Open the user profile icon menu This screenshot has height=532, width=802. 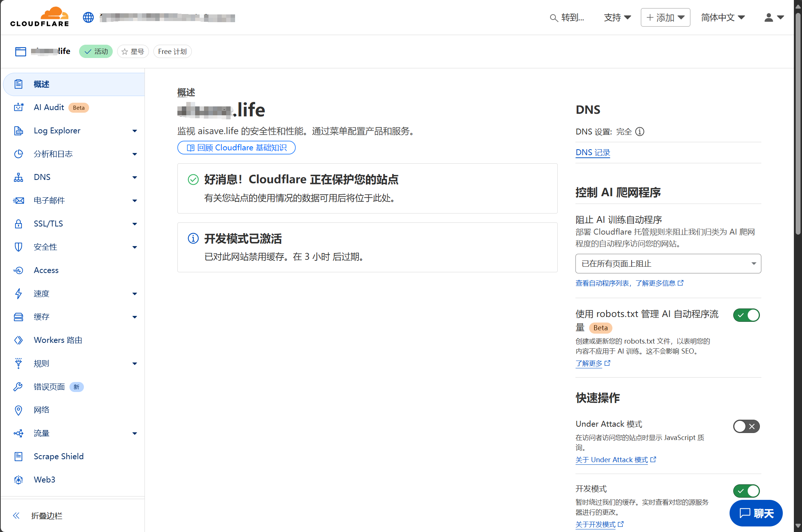click(x=774, y=17)
